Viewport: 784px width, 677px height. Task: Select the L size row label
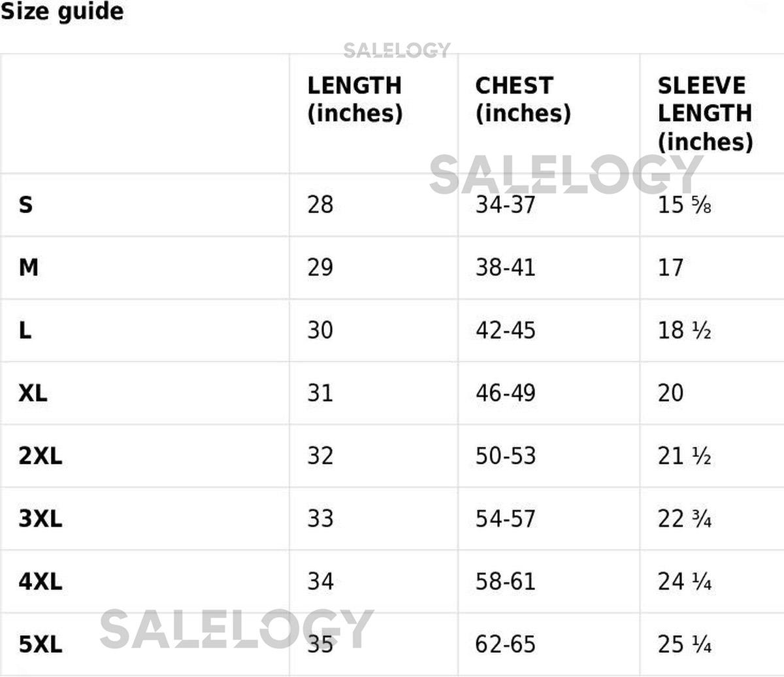coord(25,330)
